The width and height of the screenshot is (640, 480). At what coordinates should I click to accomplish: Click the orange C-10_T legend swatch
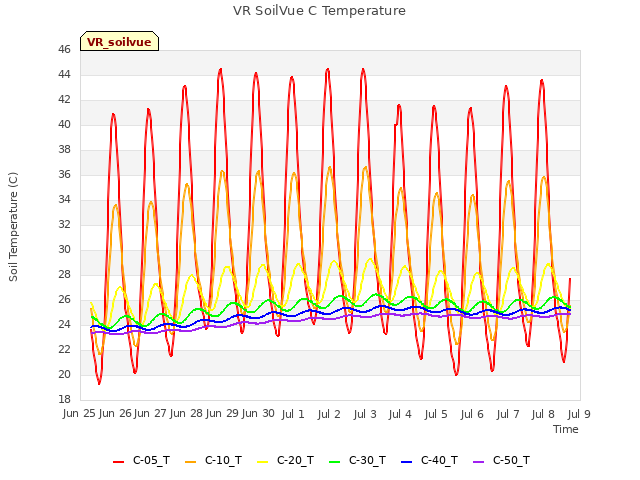(190, 462)
